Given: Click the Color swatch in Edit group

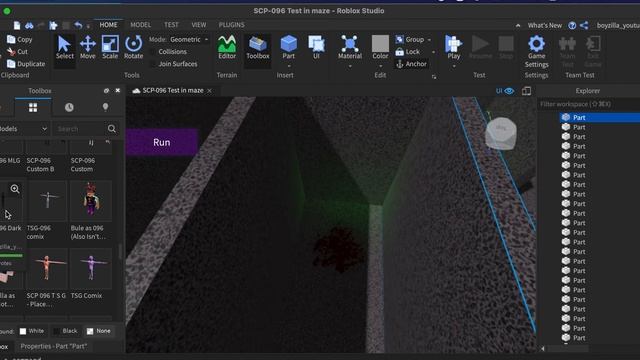Looking at the screenshot, I should point(380,43).
